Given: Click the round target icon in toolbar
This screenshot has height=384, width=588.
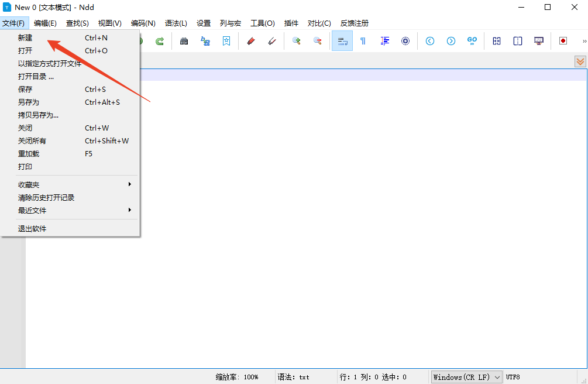Looking at the screenshot, I should coord(405,41).
